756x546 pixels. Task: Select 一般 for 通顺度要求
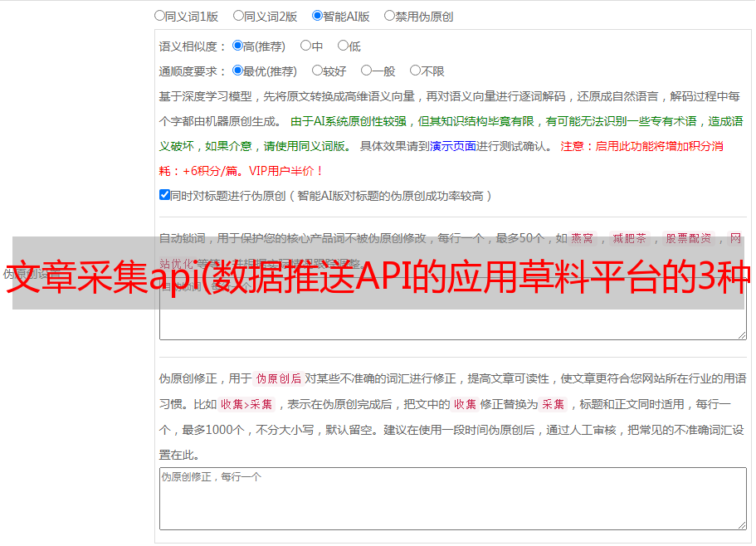pyautogui.click(x=366, y=71)
